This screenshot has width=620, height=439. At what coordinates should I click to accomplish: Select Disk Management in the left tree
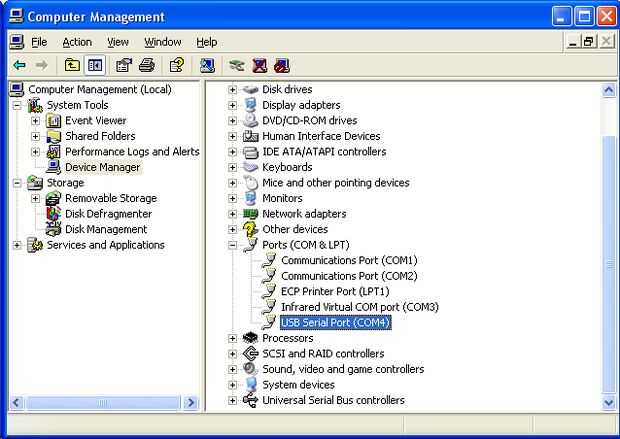pyautogui.click(x=106, y=229)
